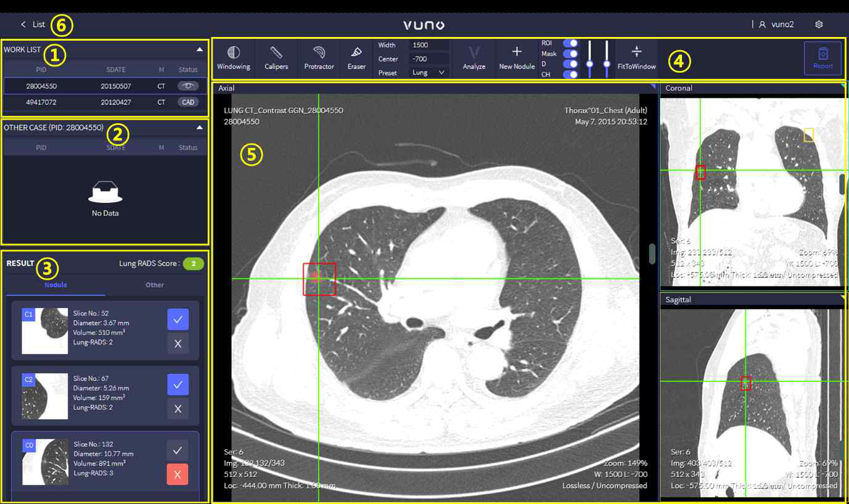Viewport: 849px width, 504px height.
Task: Click the FitToWindow tool
Action: coord(636,58)
